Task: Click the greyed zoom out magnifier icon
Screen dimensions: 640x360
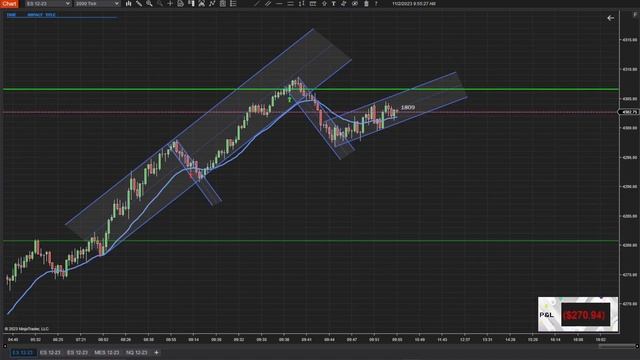Action: (160, 4)
